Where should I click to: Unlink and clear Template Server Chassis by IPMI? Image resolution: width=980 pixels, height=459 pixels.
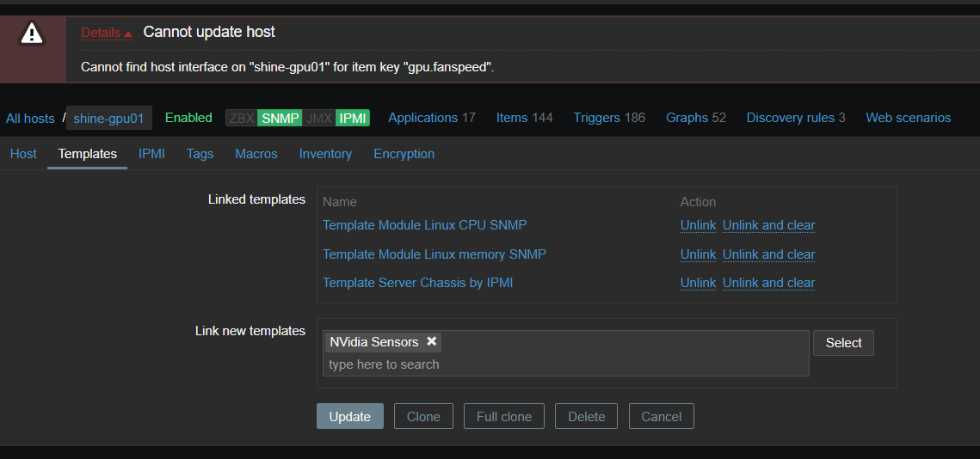(x=768, y=283)
